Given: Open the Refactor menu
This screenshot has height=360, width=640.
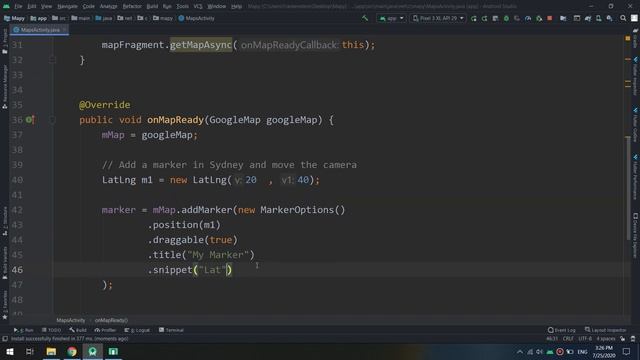Looking at the screenshot, I should [x=132, y=6].
